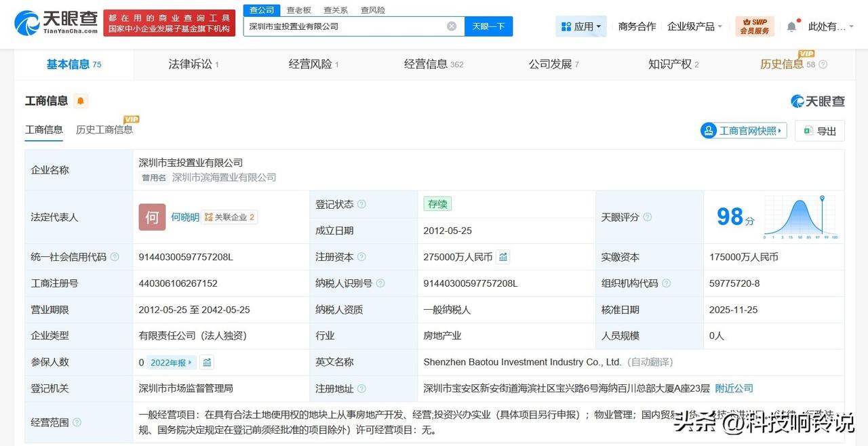The height and width of the screenshot is (446, 868).
Task: Click the help icon next to 统一社会信用代码
Action: point(115,257)
